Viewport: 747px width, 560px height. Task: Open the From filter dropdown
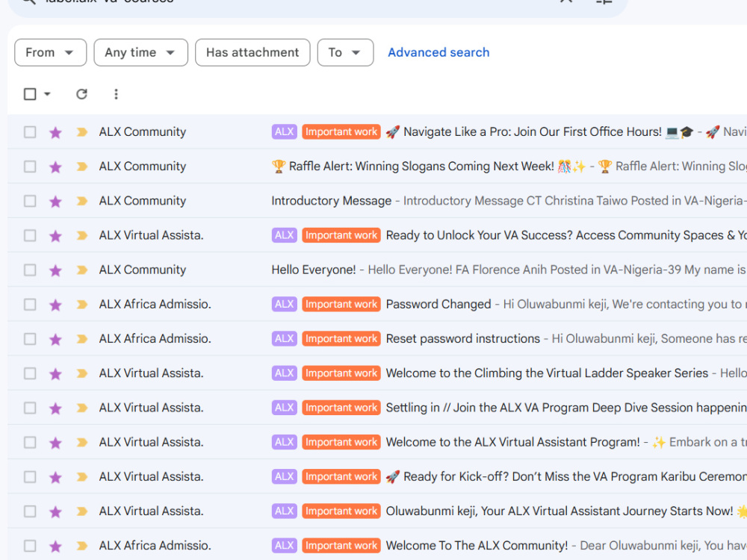click(x=51, y=52)
